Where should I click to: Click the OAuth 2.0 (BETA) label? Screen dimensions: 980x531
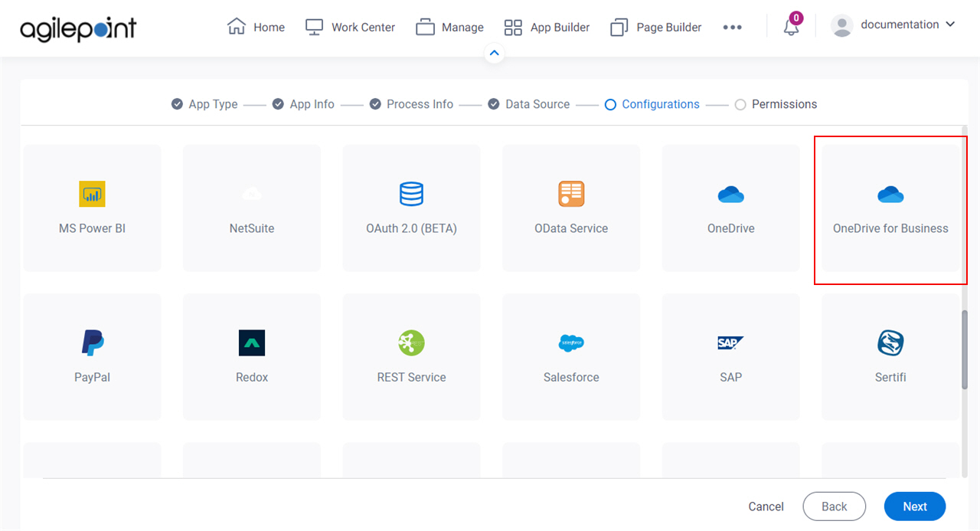[x=411, y=228]
